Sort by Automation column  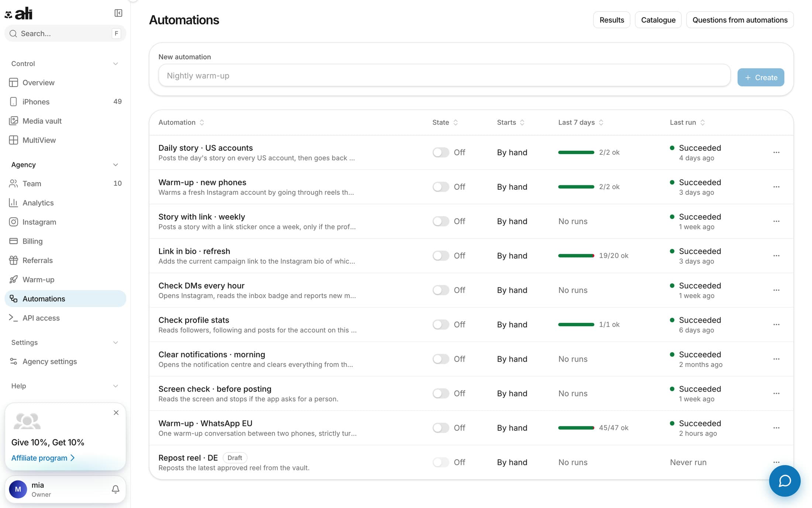click(181, 122)
